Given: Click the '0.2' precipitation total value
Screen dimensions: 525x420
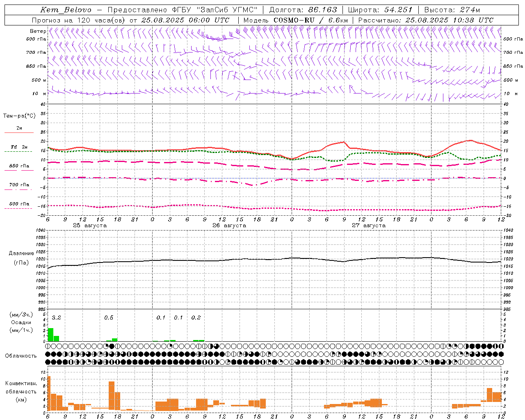Looking at the screenshot, I should (196, 318).
